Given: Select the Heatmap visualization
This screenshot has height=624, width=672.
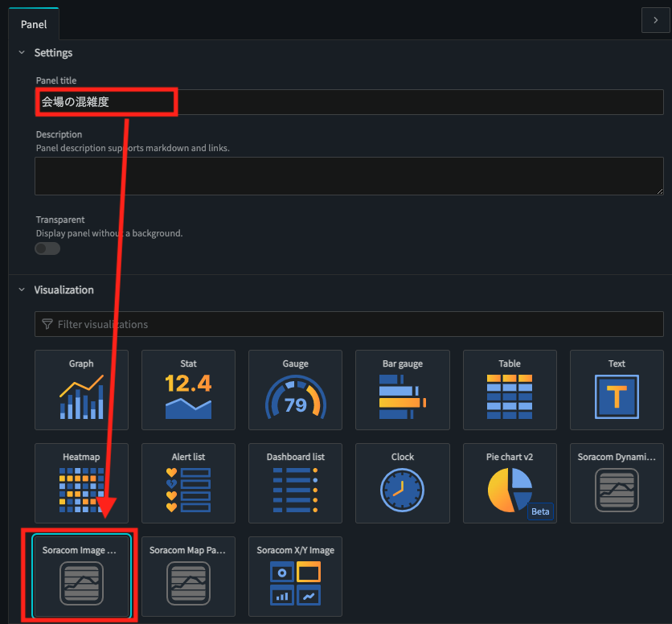Looking at the screenshot, I should tap(81, 483).
